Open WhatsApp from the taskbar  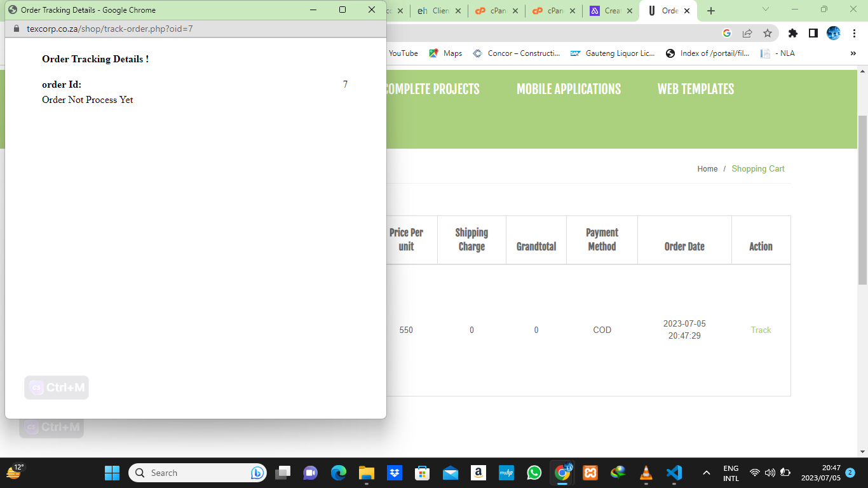point(534,473)
